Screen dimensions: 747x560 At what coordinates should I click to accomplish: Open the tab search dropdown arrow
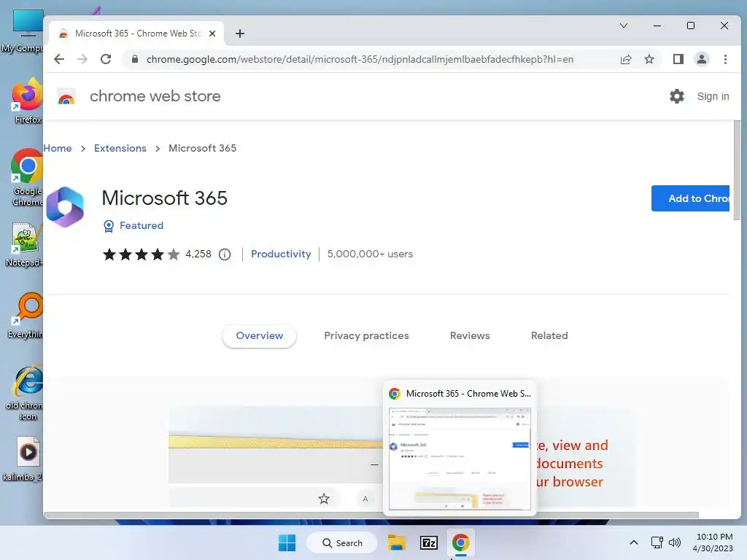[623, 26]
